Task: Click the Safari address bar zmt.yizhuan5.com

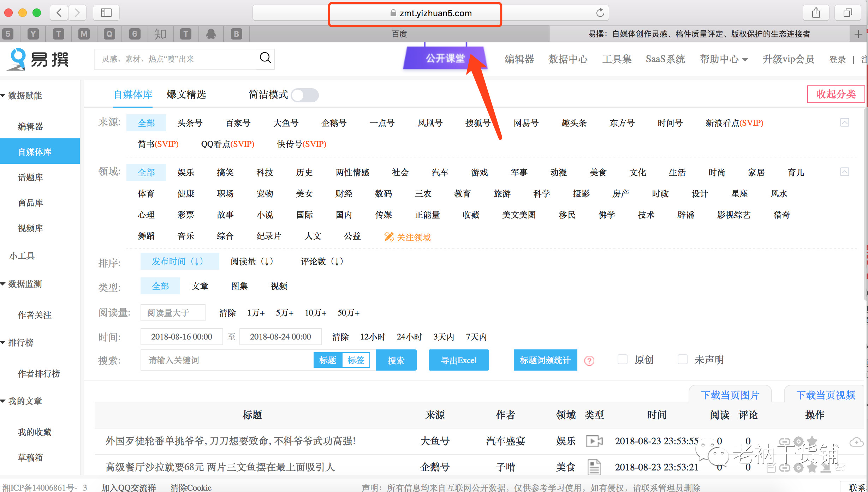Action: (431, 13)
